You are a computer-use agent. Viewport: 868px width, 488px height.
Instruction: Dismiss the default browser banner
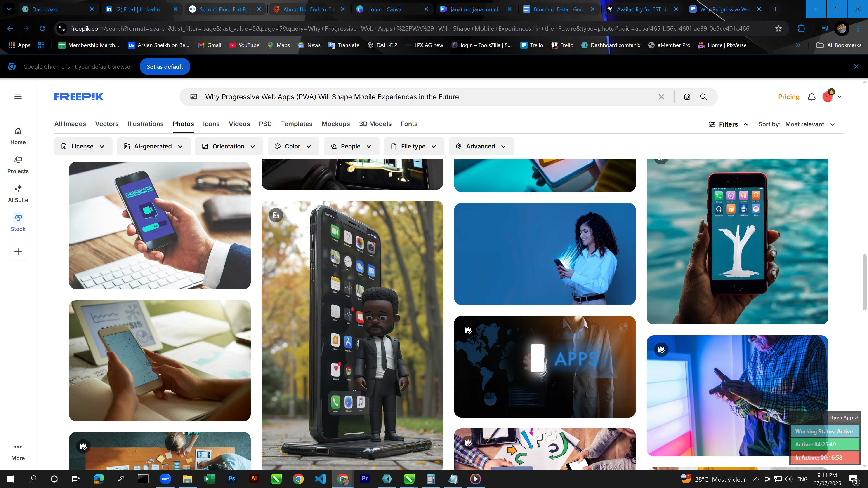coord(856,66)
